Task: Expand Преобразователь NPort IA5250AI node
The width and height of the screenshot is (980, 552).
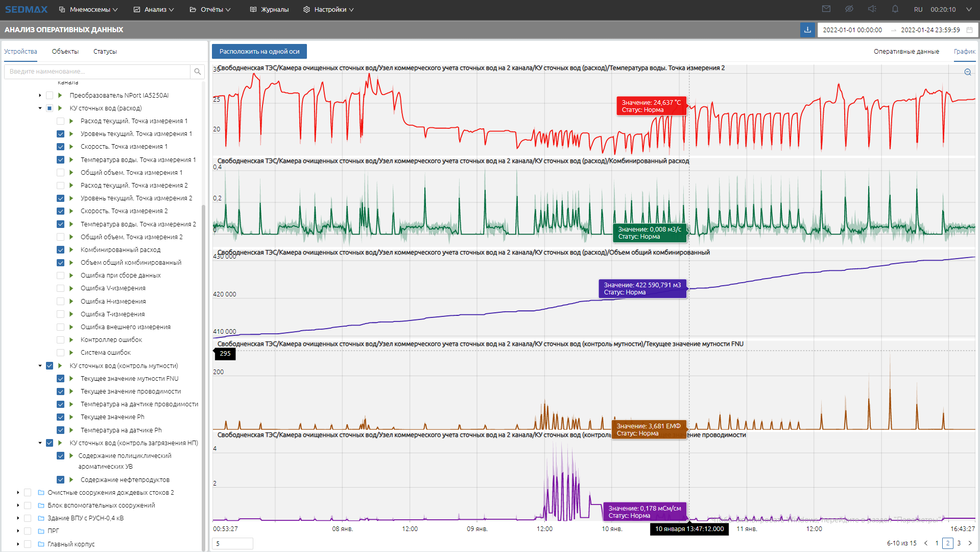Action: tap(40, 96)
